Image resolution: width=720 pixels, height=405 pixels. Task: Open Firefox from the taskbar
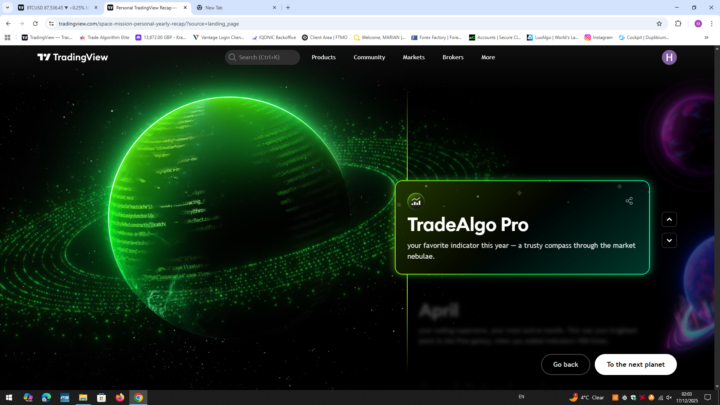[120, 398]
